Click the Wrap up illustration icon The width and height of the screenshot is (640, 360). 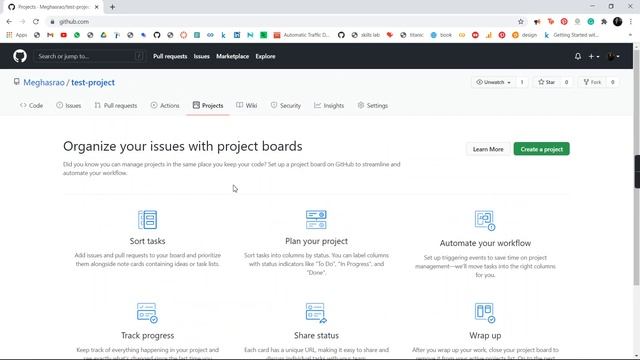click(x=485, y=313)
